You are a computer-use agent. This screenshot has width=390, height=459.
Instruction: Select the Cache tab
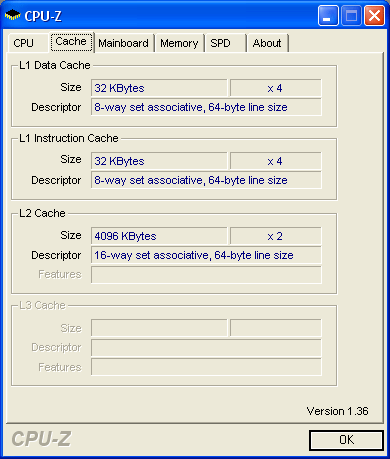tap(71, 42)
